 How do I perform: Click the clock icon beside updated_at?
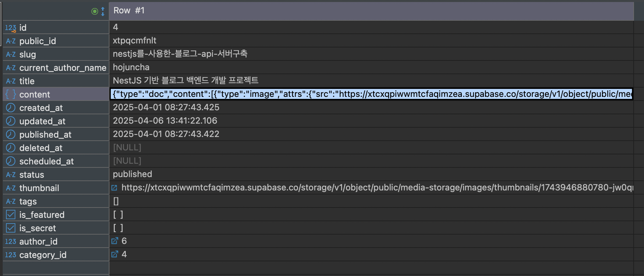[x=11, y=121]
